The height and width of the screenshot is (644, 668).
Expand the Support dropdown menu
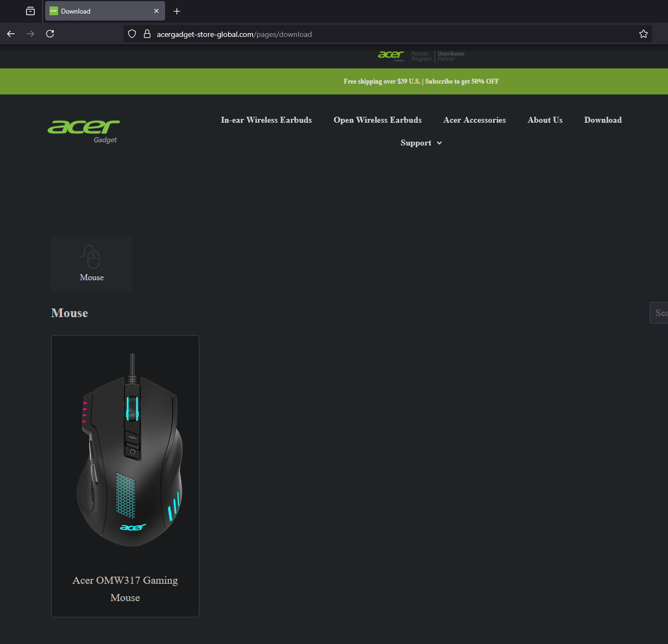(421, 143)
